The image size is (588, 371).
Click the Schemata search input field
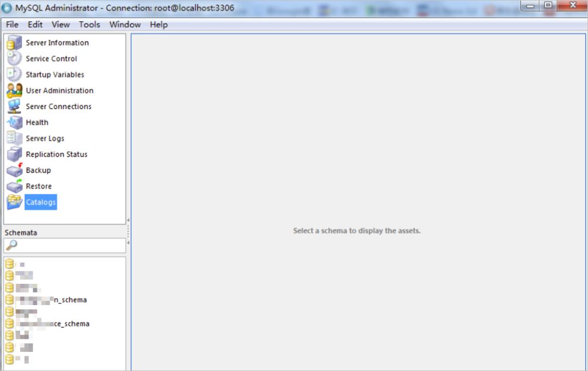[x=71, y=246]
